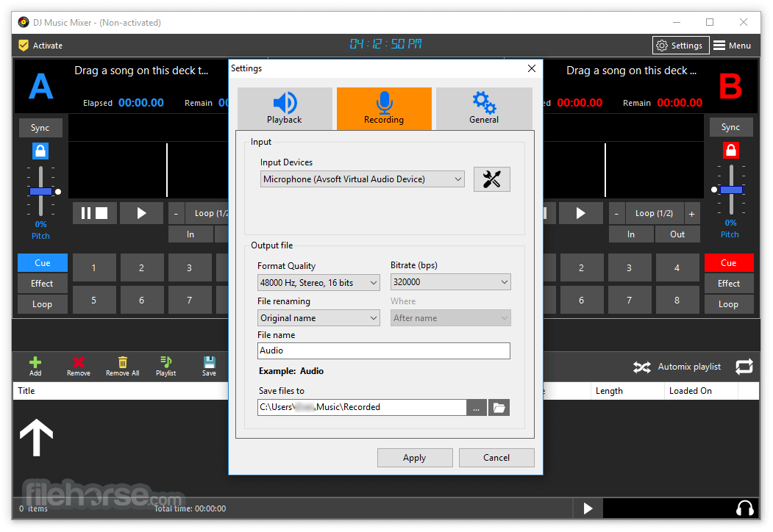Viewport: 773px width, 532px height.
Task: Open Settings gear in top bar
Action: click(x=680, y=46)
